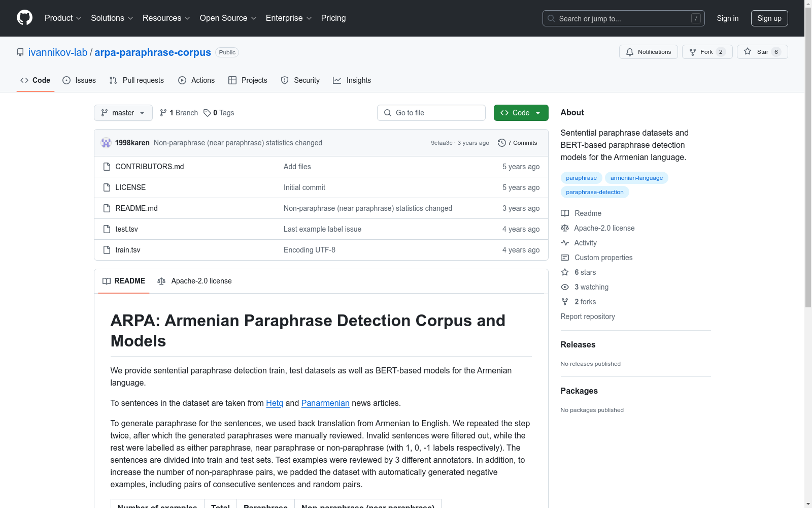
Task: Open the Custom properties link
Action: pyautogui.click(x=597, y=258)
